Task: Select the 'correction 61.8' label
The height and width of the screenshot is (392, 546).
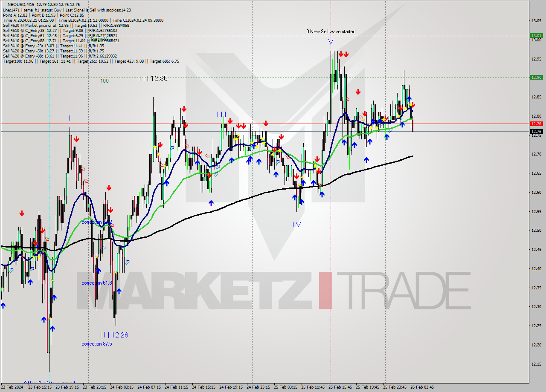Action: (97, 283)
